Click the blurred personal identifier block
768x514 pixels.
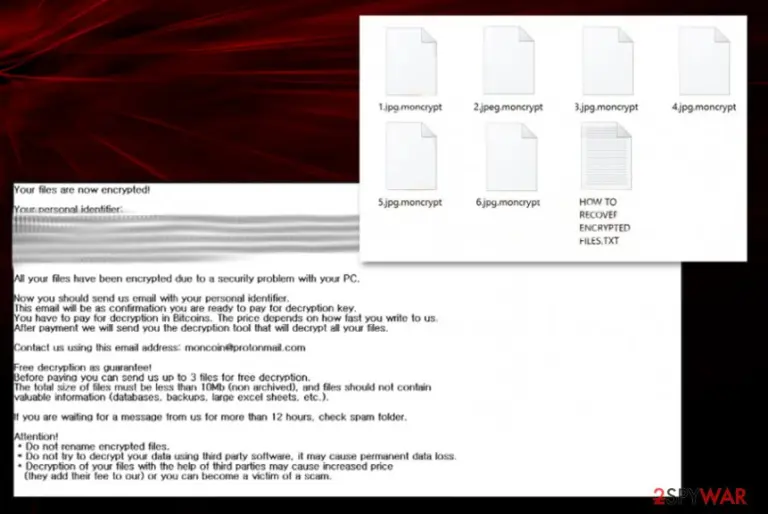(186, 238)
